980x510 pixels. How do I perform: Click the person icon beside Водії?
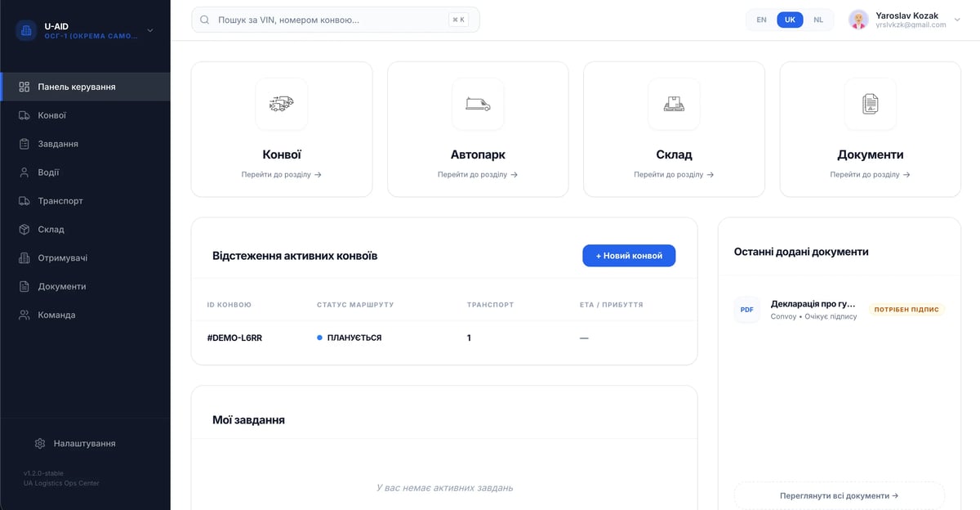tap(24, 172)
